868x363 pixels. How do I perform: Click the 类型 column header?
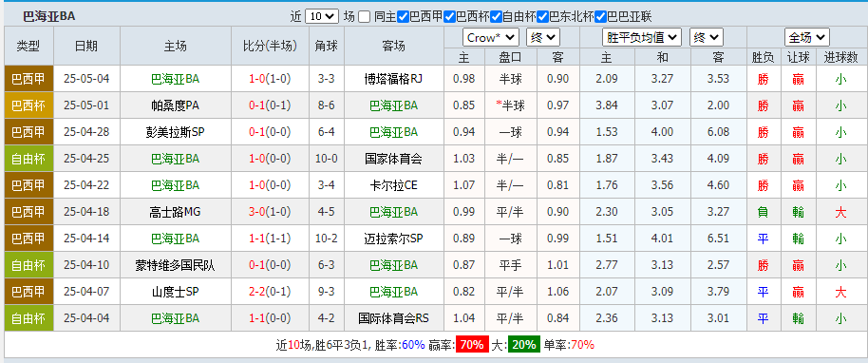click(x=28, y=46)
